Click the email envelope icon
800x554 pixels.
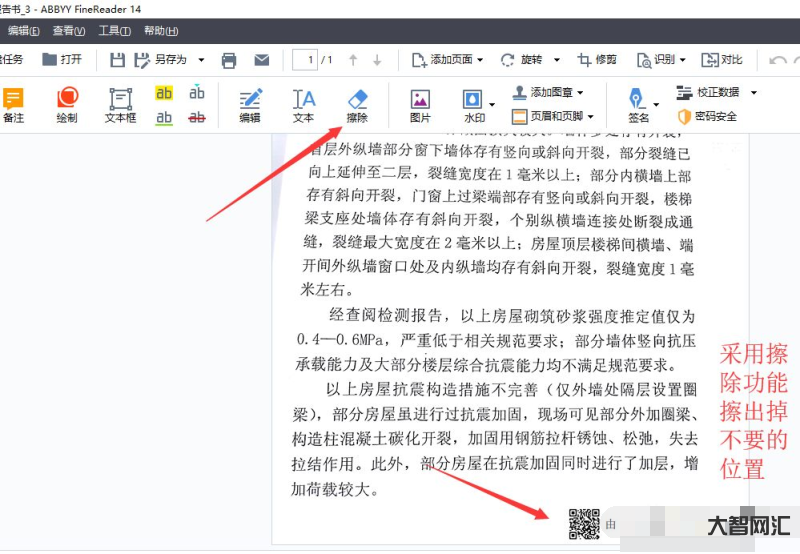pos(261,60)
